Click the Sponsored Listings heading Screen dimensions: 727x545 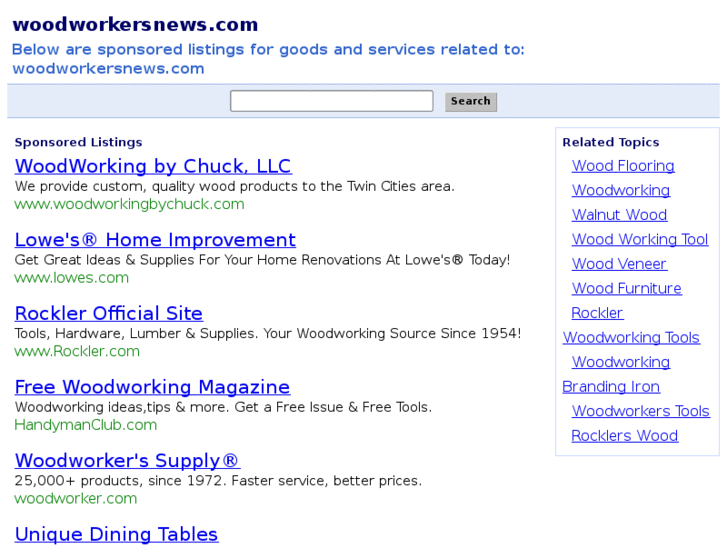pyautogui.click(x=78, y=142)
